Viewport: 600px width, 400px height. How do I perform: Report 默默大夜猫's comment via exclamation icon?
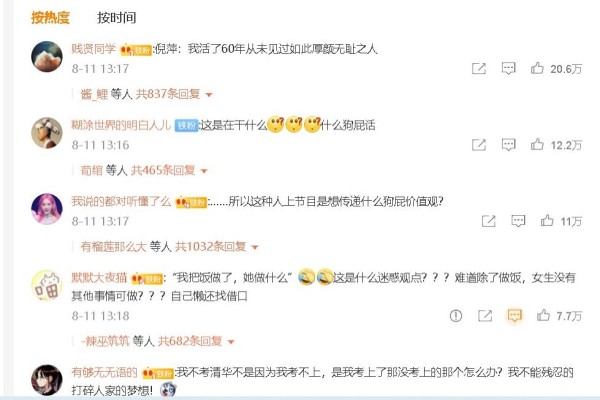tap(456, 316)
